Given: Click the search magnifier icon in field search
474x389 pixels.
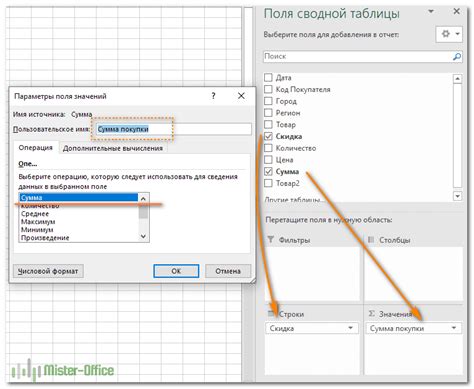Looking at the screenshot, I should pos(457,57).
